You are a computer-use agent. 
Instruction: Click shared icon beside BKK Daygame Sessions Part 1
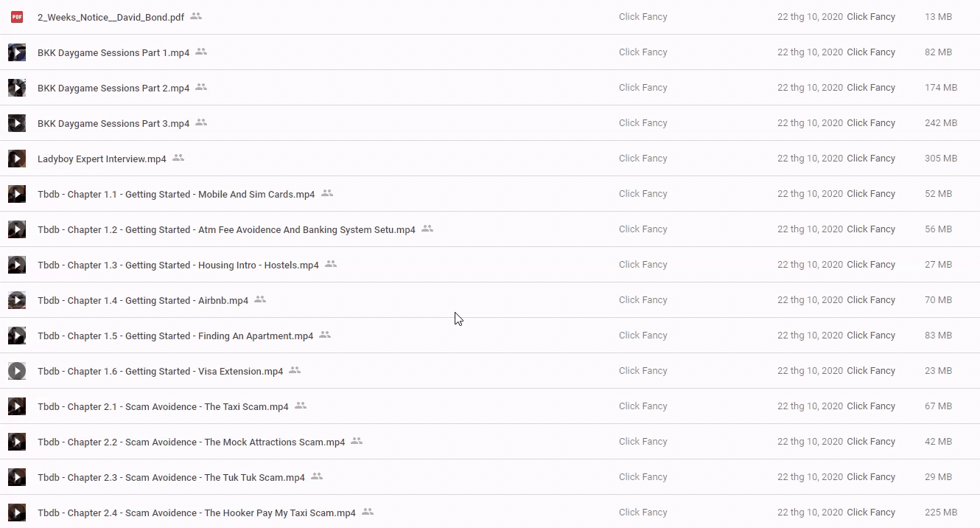(x=201, y=52)
